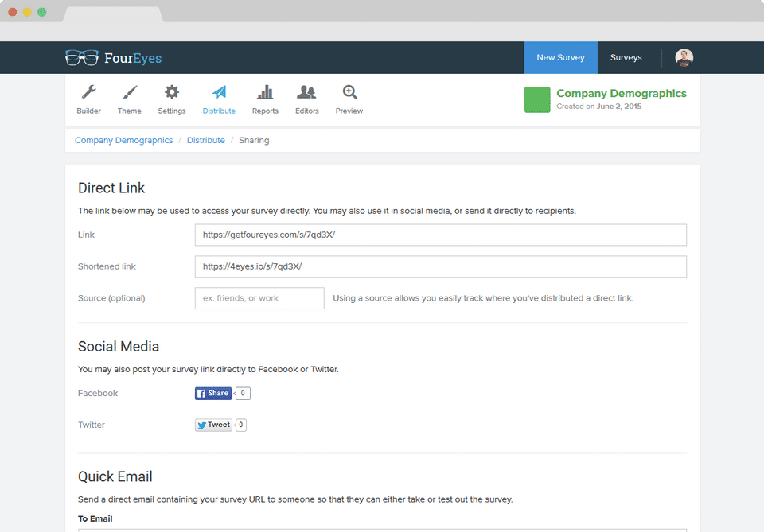The image size is (764, 532).
Task: Click the New Survey tab
Action: (x=560, y=57)
